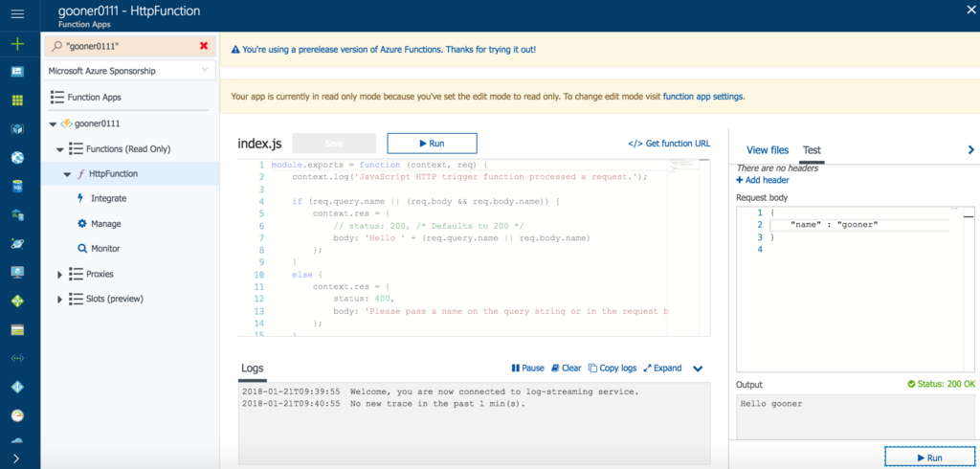Clear the search with the red X
Screen dimensions: 980x469
pyautogui.click(x=204, y=46)
